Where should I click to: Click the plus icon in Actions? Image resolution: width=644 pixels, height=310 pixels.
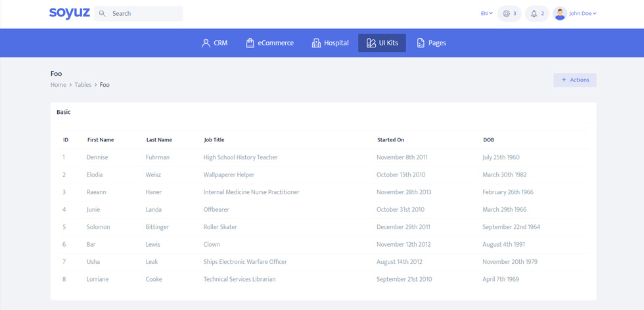(x=564, y=80)
